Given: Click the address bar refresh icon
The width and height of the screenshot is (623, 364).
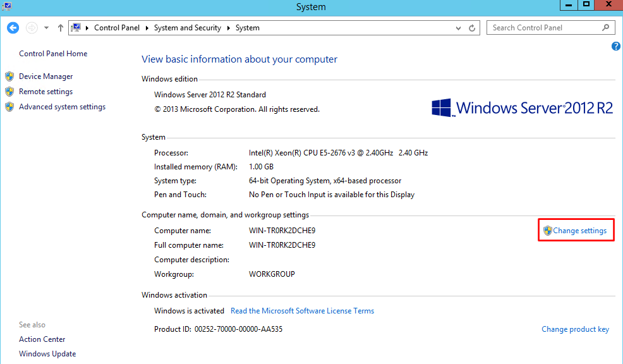Looking at the screenshot, I should tap(472, 28).
